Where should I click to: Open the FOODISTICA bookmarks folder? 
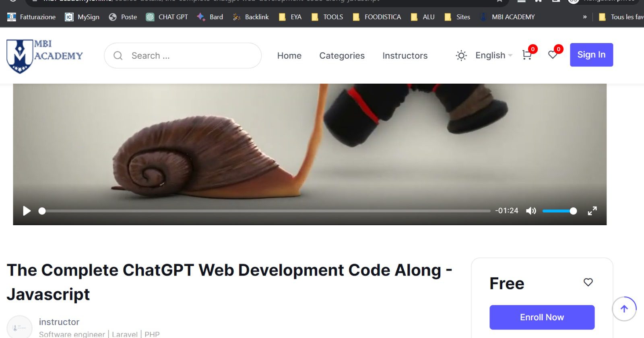[x=377, y=17]
